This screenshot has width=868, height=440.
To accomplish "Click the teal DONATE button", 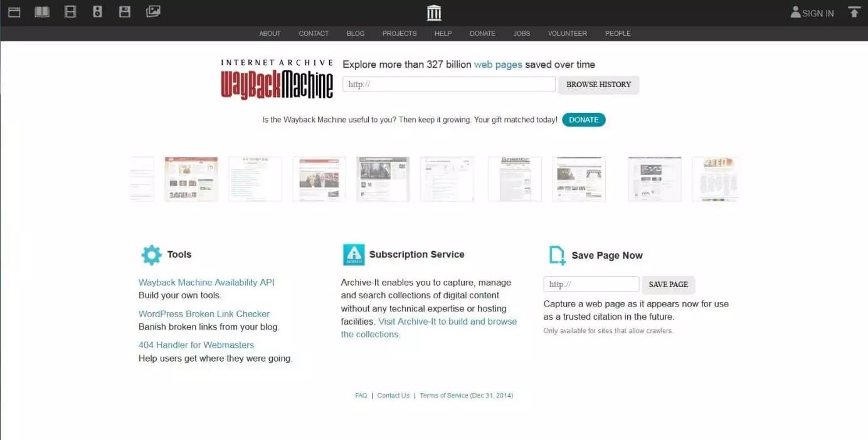I will point(584,120).
